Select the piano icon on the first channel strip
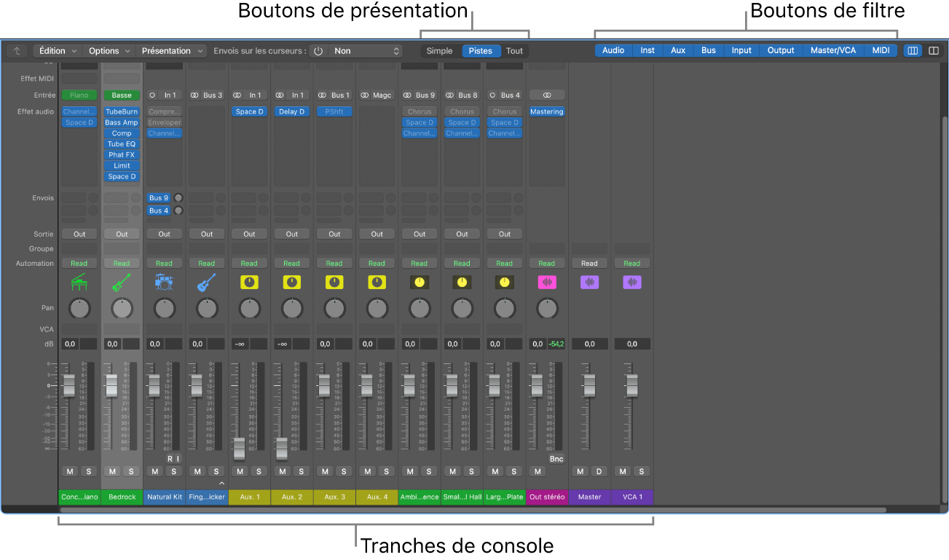 coord(79,282)
